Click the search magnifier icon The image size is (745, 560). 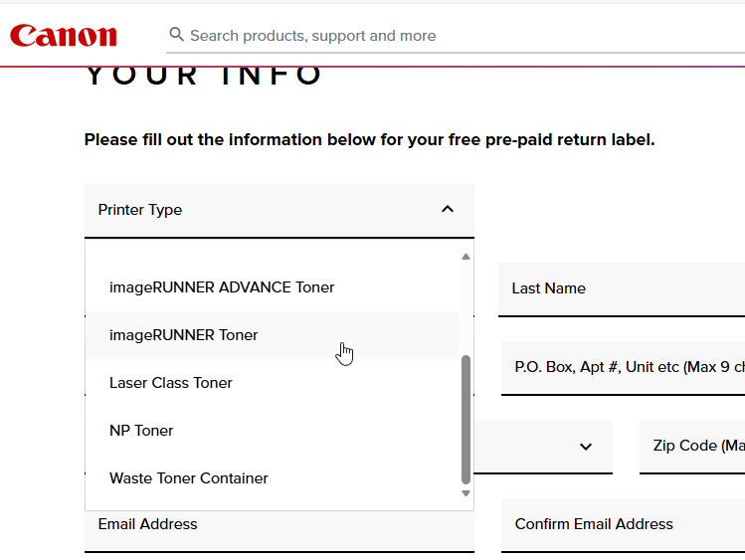[x=177, y=35]
